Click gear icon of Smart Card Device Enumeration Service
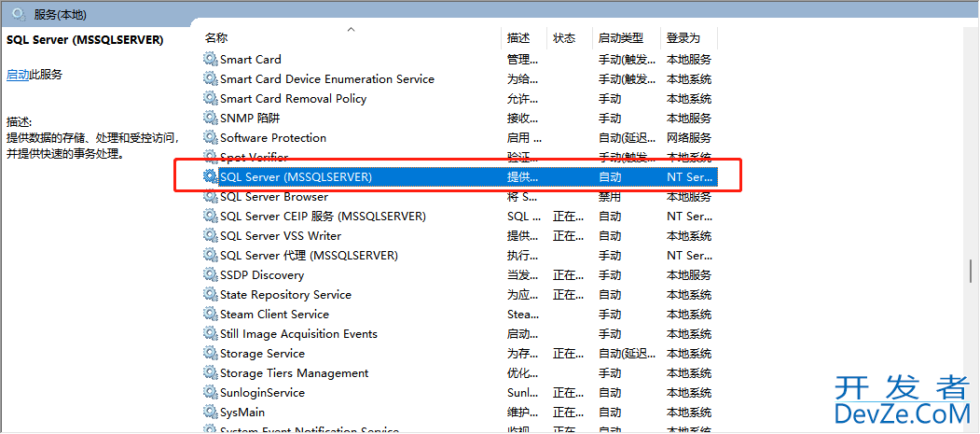Viewport: 980px width, 434px height. [x=210, y=78]
